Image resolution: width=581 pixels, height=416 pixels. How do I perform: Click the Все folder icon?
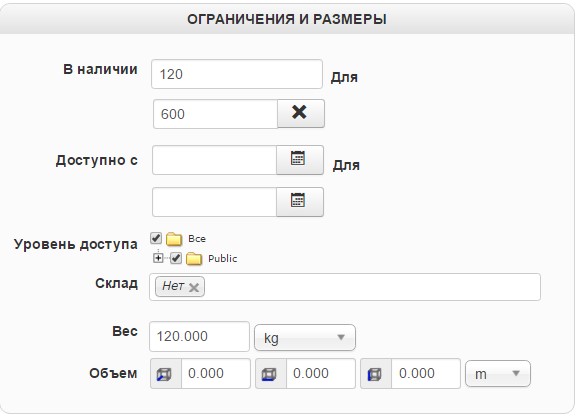[174, 239]
